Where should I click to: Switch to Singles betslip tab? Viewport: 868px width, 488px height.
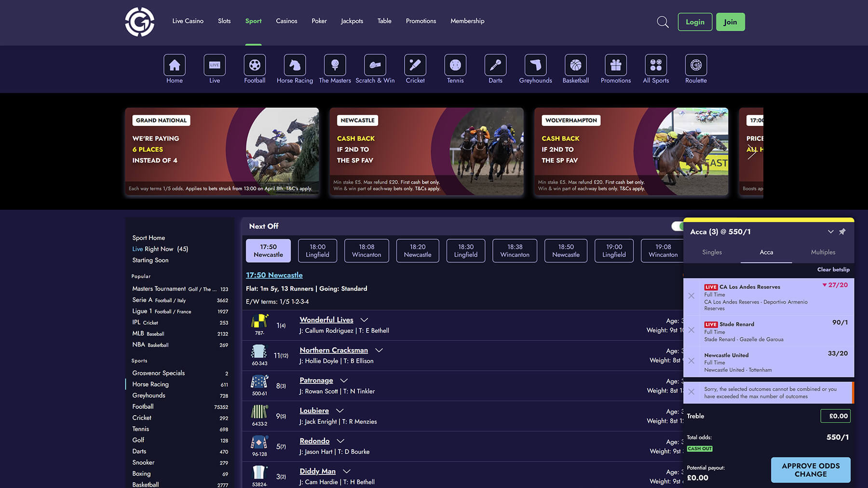tap(712, 252)
